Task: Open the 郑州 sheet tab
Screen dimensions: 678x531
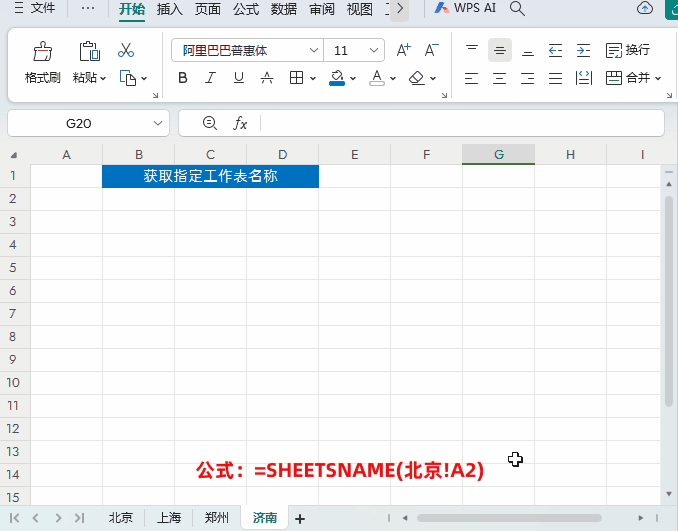Action: pyautogui.click(x=217, y=518)
